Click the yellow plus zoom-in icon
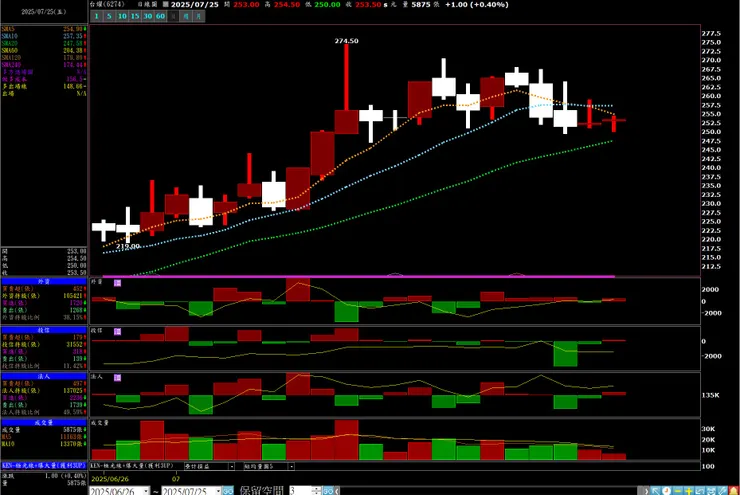The height and width of the screenshot is (495, 740). [x=689, y=491]
